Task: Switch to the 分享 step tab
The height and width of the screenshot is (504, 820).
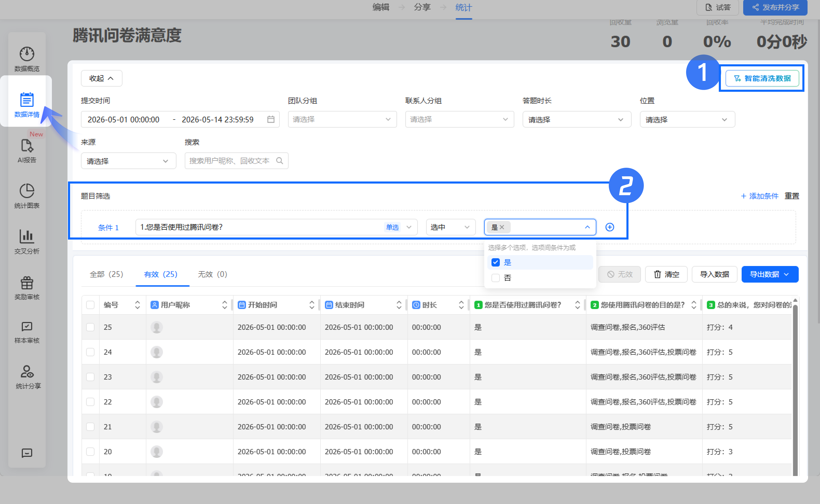Action: [422, 7]
